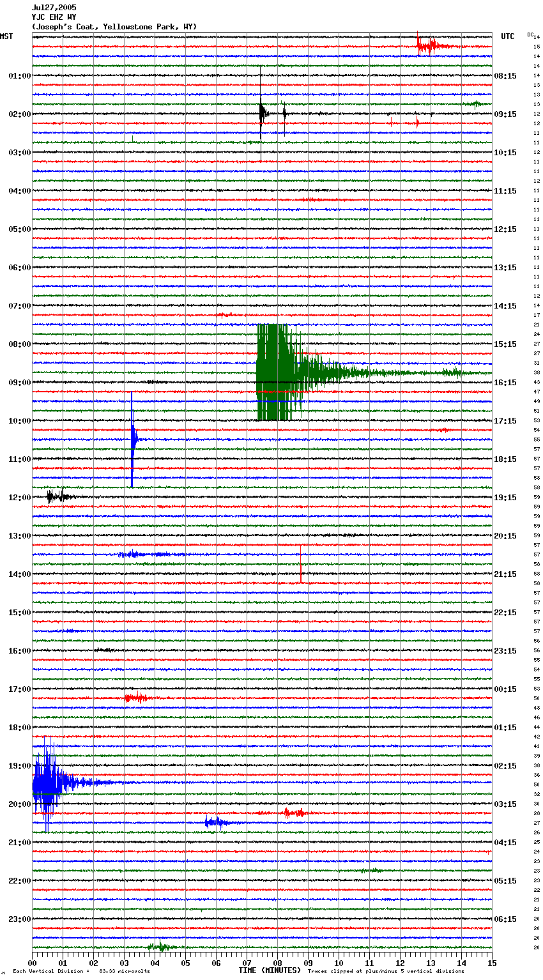Screen dimensions: 543x980
Task: Select the 15:00 MST time label
Action: click(20, 613)
